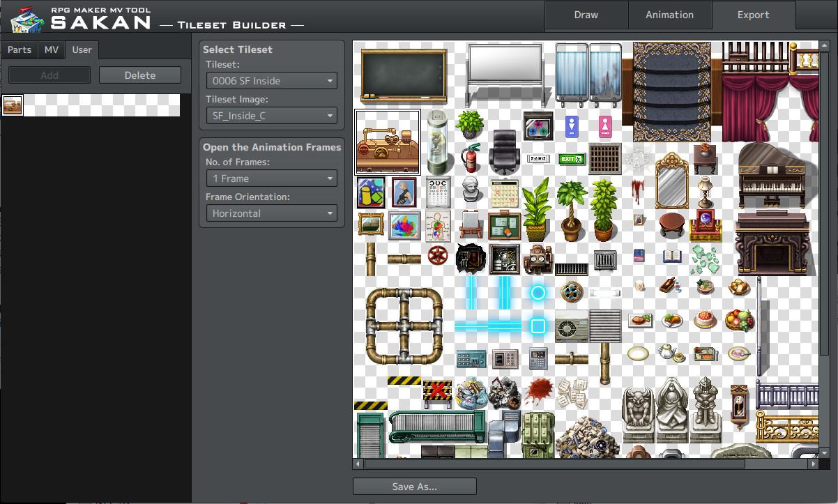Open the No. of Frames dropdown

(x=271, y=178)
